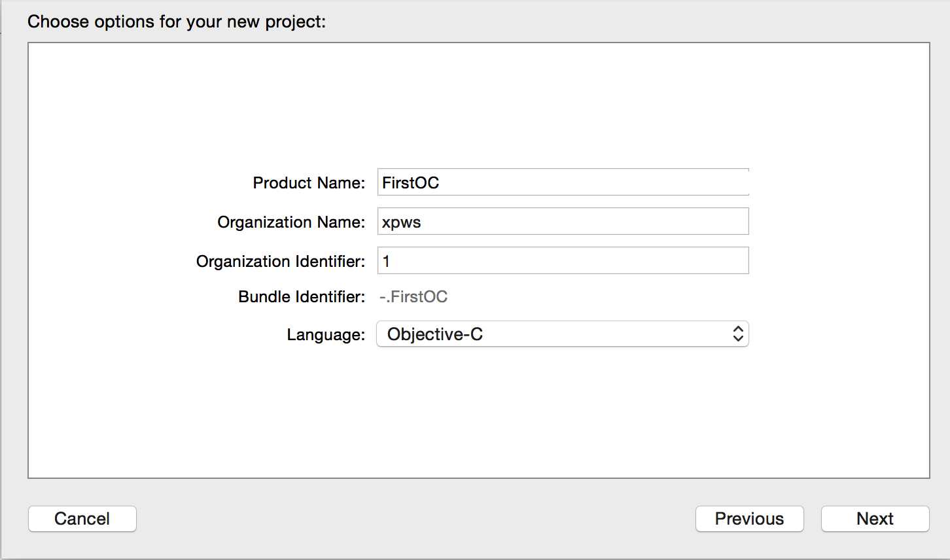
Task: Click the Cancel button
Action: 82,519
